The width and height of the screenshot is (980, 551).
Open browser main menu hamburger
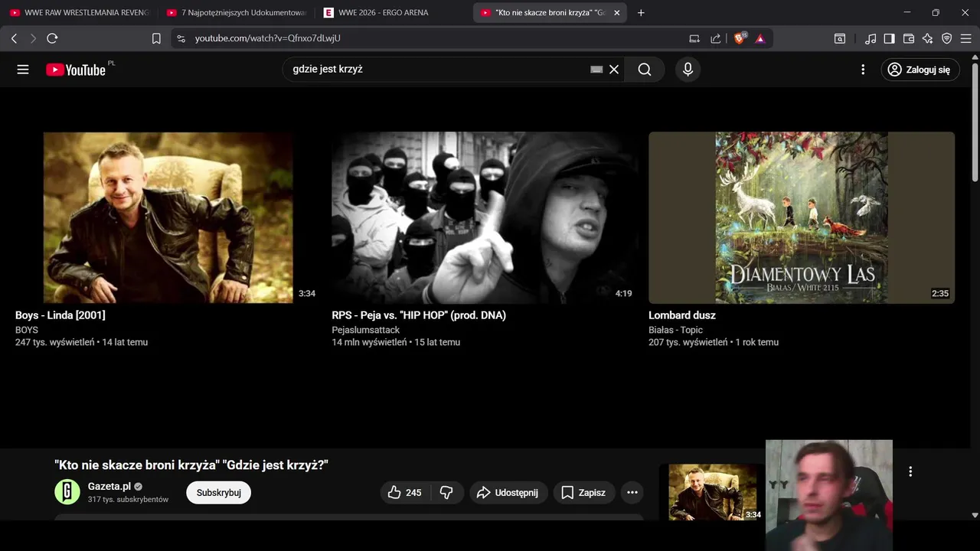point(966,38)
